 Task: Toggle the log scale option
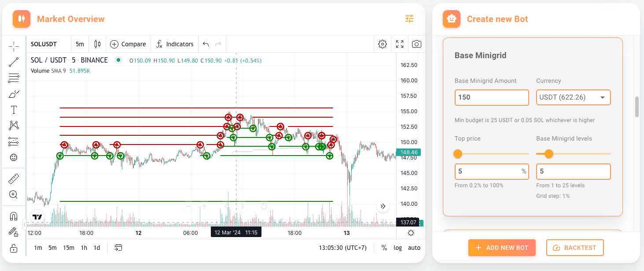(x=397, y=248)
